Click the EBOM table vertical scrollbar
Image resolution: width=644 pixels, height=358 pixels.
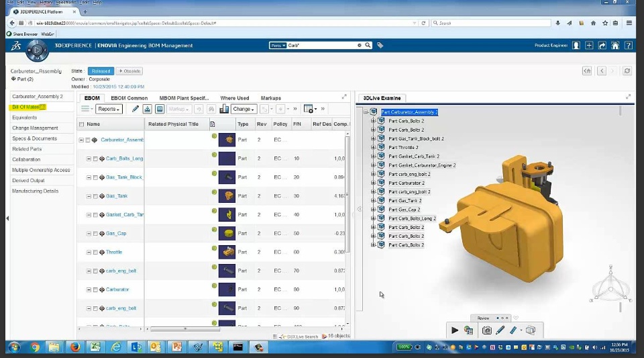pos(347,194)
